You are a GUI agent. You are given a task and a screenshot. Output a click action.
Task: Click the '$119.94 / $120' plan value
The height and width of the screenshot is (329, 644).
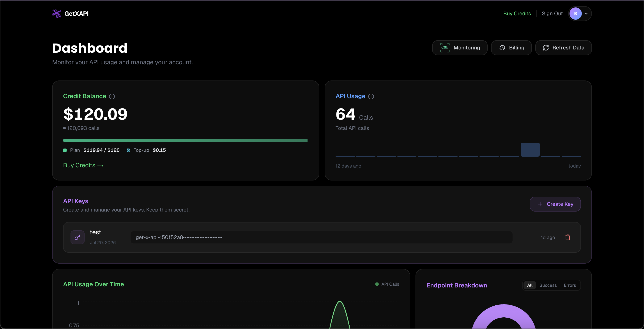(x=101, y=150)
